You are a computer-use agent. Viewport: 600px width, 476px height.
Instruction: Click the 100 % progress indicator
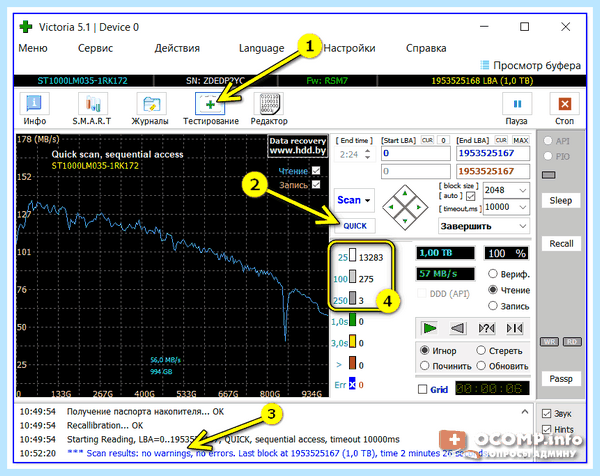[x=507, y=253]
